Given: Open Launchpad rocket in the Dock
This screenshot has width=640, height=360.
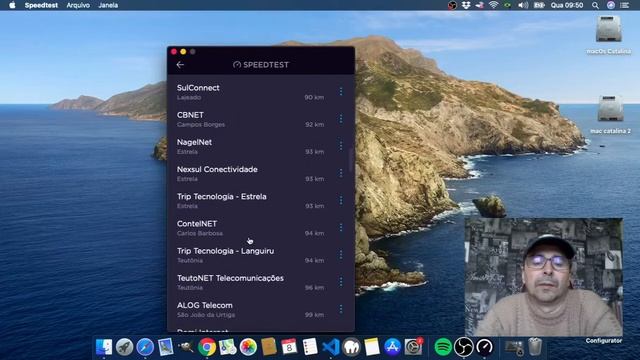Looking at the screenshot, I should (x=124, y=347).
